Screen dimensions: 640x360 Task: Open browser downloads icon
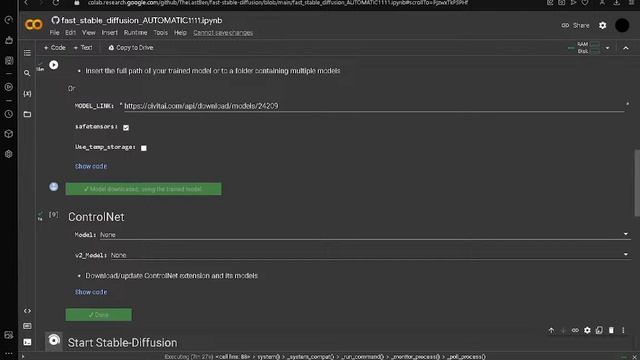click(617, 2)
